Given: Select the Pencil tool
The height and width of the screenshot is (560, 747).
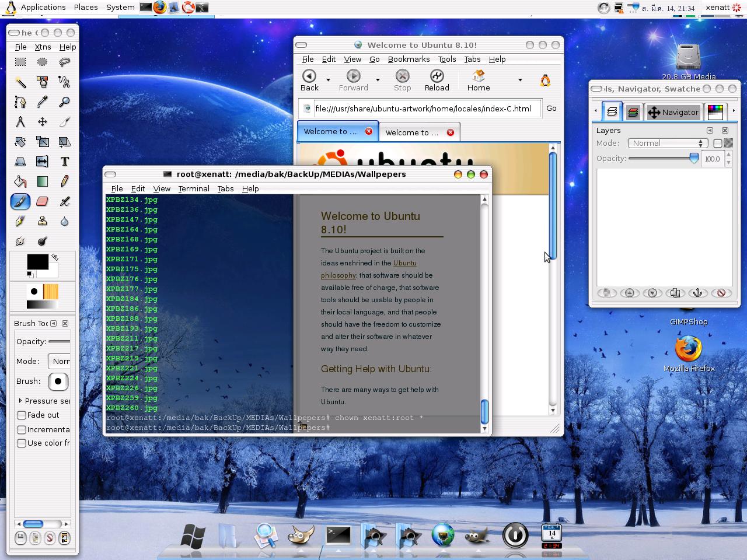Looking at the screenshot, I should [x=64, y=181].
